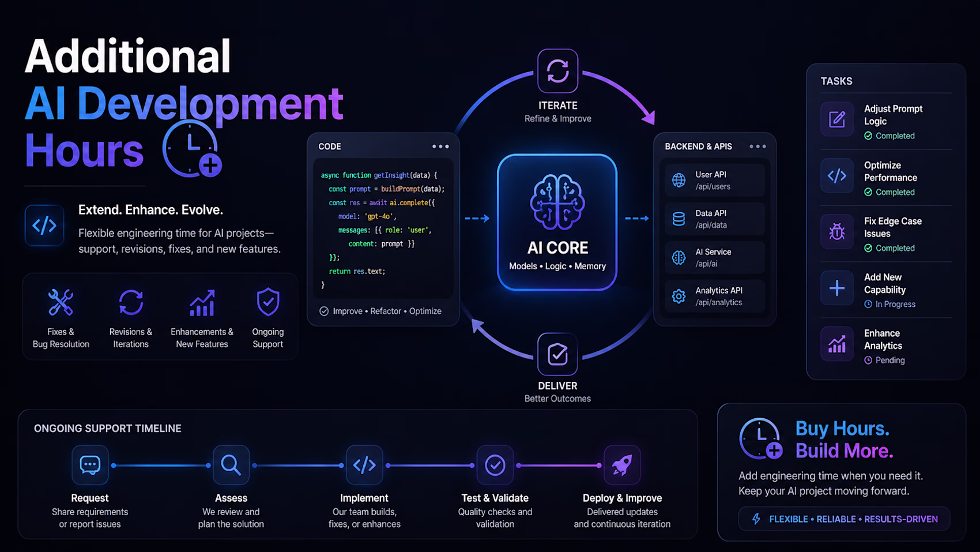Screen dimensions: 980x552
Task: Click the "Keep your AI project moving forward." sentence
Action: [x=824, y=491]
